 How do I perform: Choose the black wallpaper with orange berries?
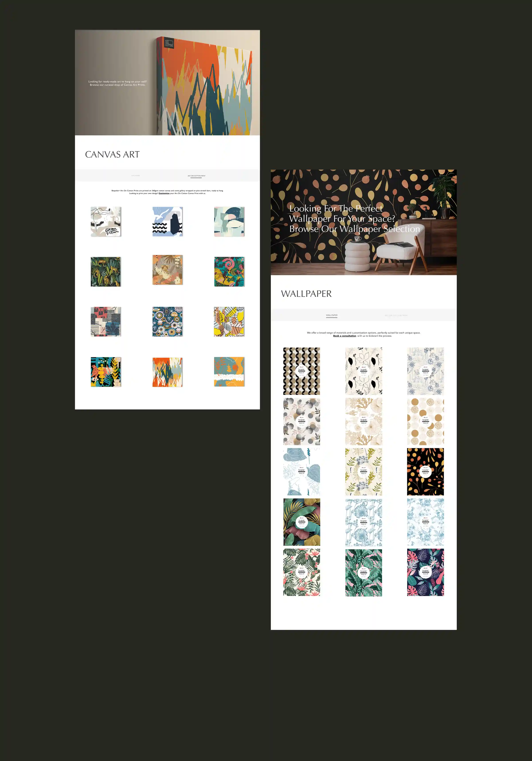tap(425, 472)
